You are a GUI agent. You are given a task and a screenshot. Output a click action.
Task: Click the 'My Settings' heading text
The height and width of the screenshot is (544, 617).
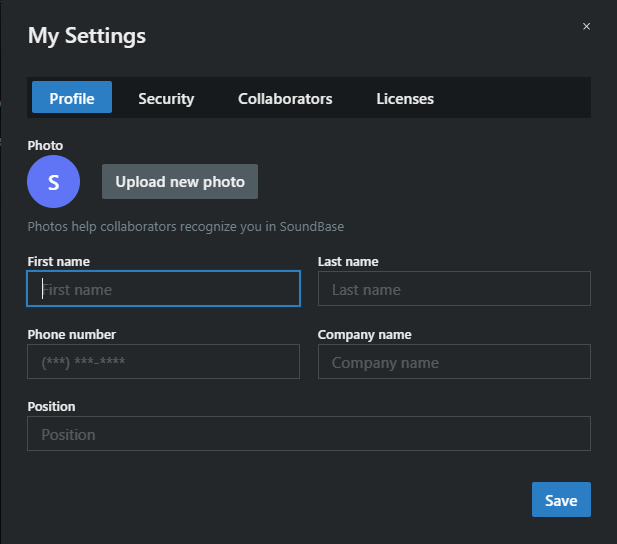pyautogui.click(x=87, y=36)
